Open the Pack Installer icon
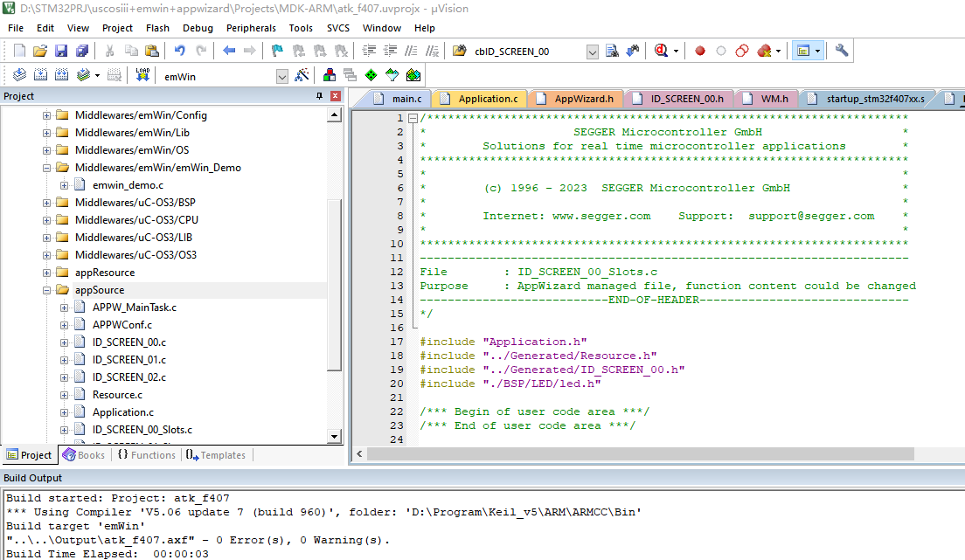Screen dimensions: 965x560 point(413,75)
